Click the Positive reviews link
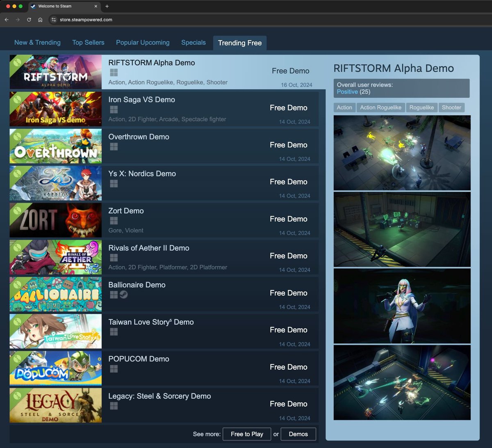Image resolution: width=492 pixels, height=448 pixels. tap(347, 91)
